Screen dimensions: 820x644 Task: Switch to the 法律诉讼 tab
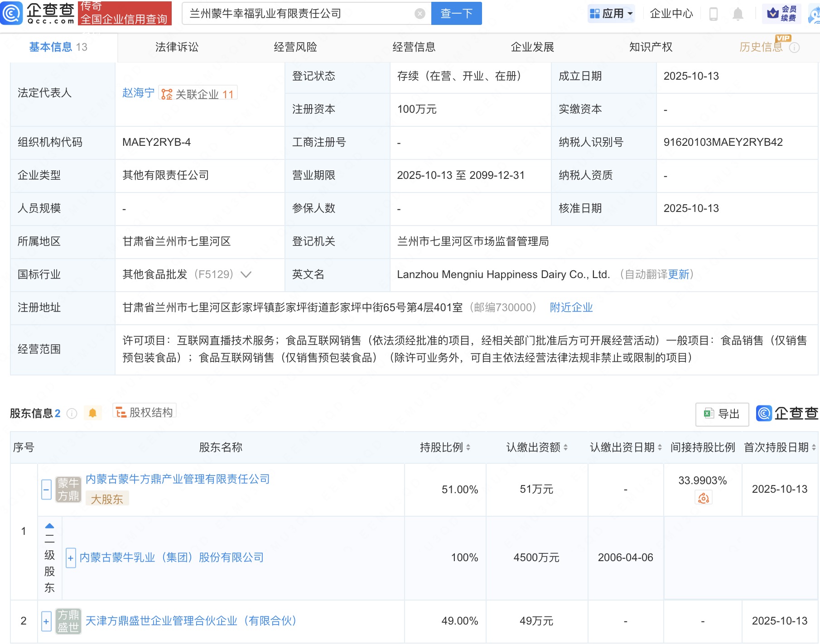pos(177,47)
